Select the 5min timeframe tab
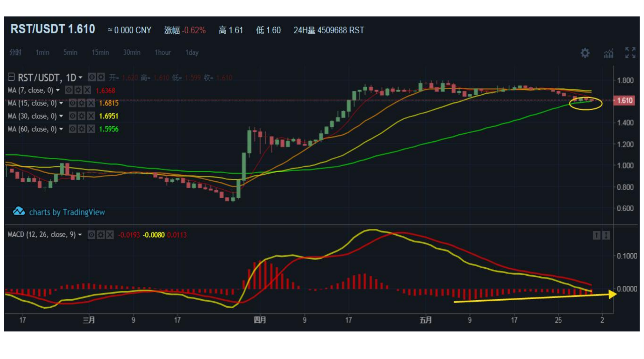This screenshot has height=359, width=644. point(70,52)
